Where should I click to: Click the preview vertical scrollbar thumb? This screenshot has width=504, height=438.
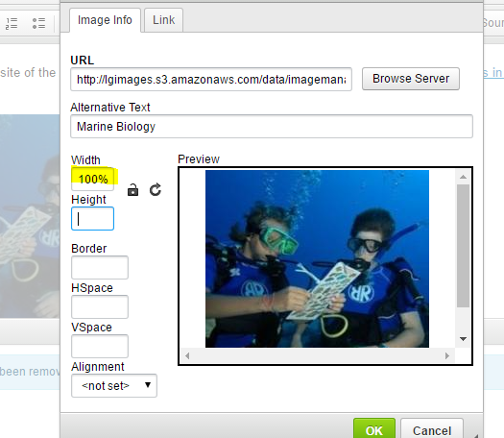point(463,246)
